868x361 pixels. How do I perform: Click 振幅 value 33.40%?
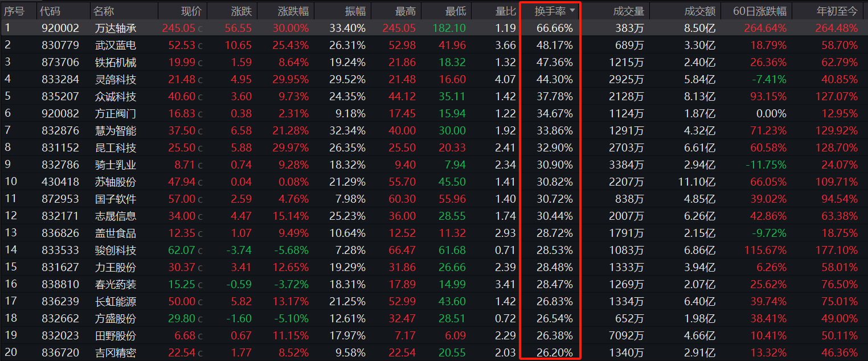(x=347, y=28)
